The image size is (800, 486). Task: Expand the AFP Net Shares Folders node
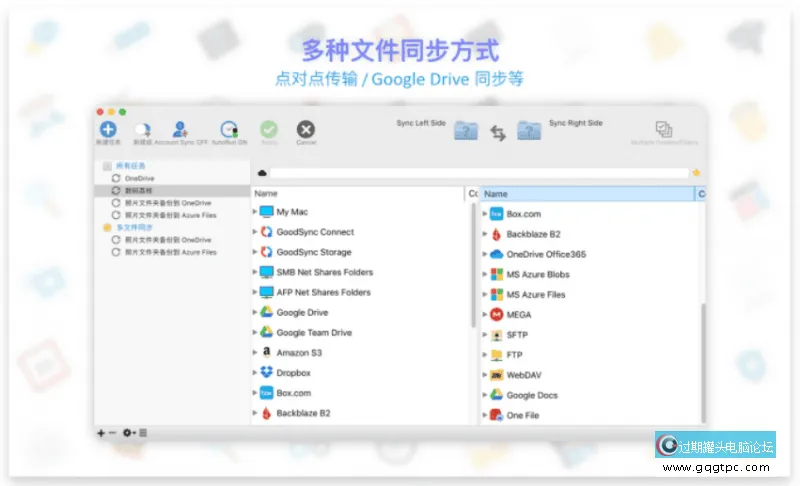pos(255,292)
